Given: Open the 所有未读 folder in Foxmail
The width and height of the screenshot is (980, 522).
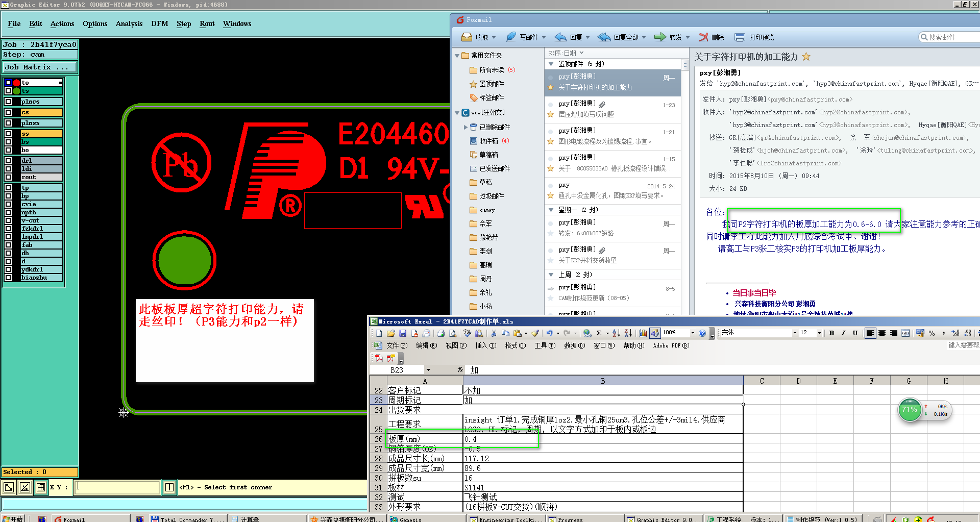Looking at the screenshot, I should pyautogui.click(x=492, y=70).
